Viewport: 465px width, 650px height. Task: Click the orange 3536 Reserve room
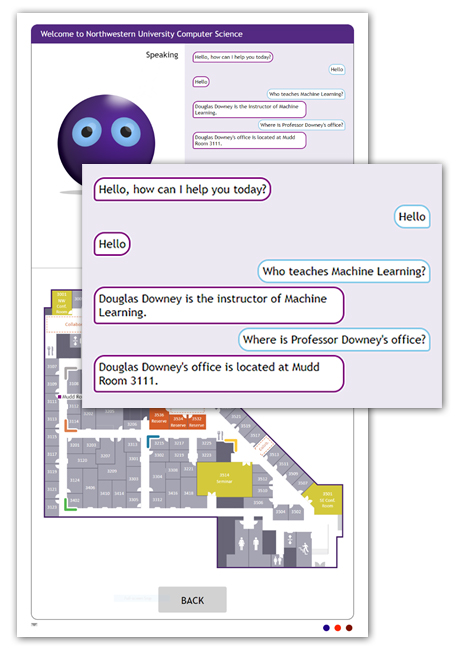159,418
